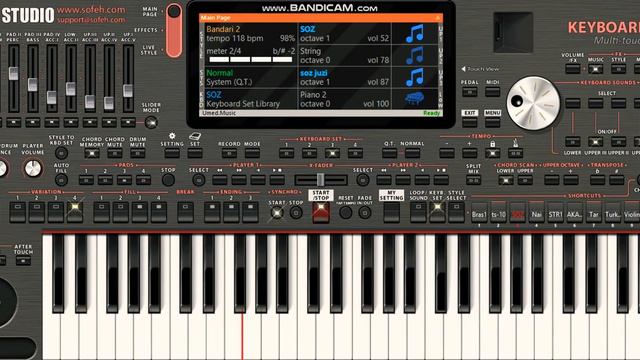Tap Bandari 2 style name on display
This screenshot has width=640, height=360.
(x=223, y=29)
